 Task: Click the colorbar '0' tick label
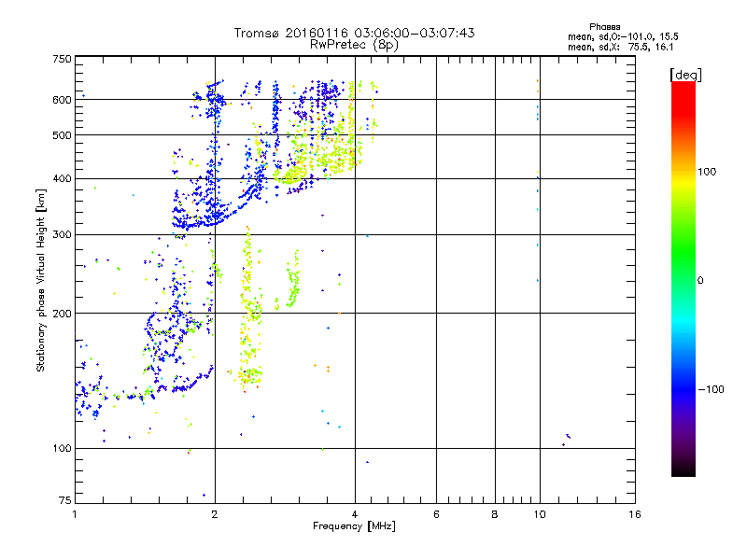(x=700, y=281)
